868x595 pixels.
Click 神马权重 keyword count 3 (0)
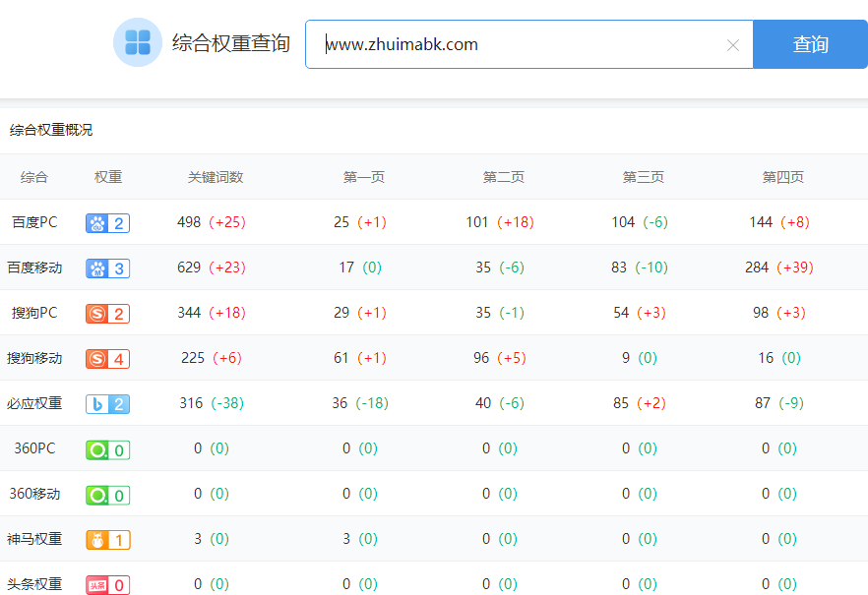click(212, 539)
